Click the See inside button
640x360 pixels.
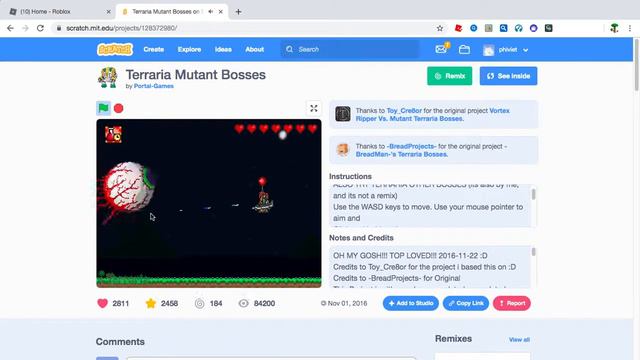(x=508, y=76)
